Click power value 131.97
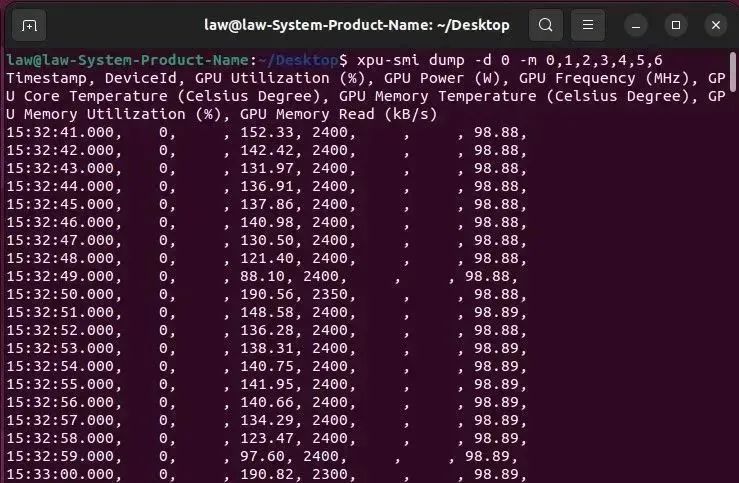This screenshot has width=739, height=483. coord(267,168)
